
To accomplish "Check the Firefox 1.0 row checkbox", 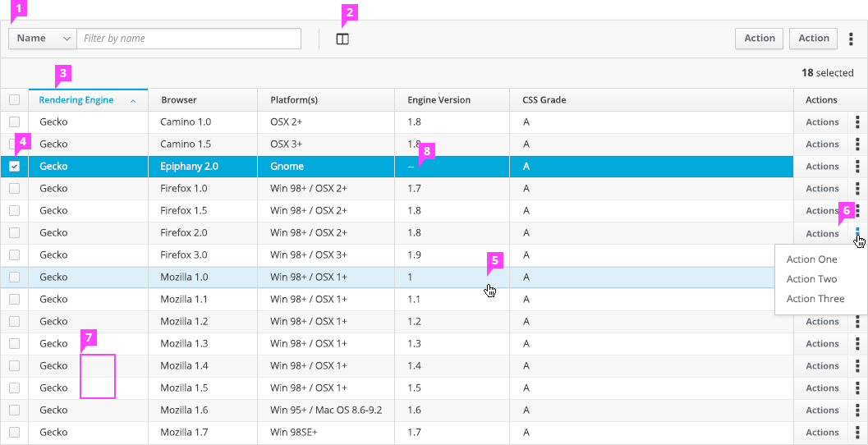I will pyautogui.click(x=15, y=189).
